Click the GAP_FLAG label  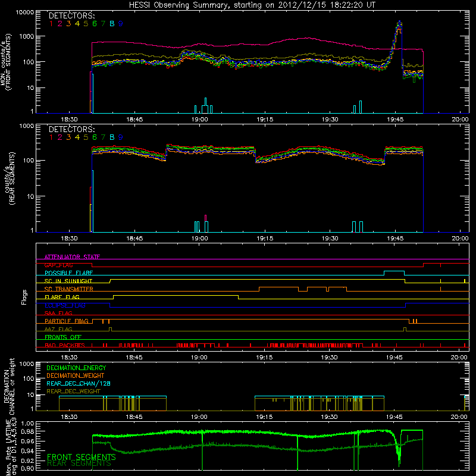[58, 265]
